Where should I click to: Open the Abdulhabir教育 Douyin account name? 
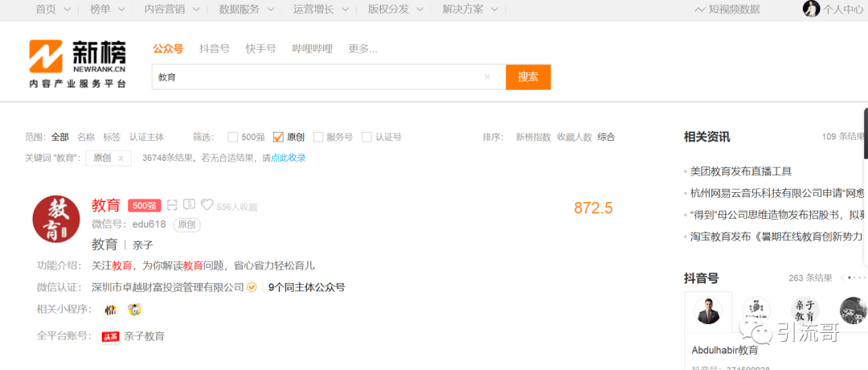[x=725, y=350]
